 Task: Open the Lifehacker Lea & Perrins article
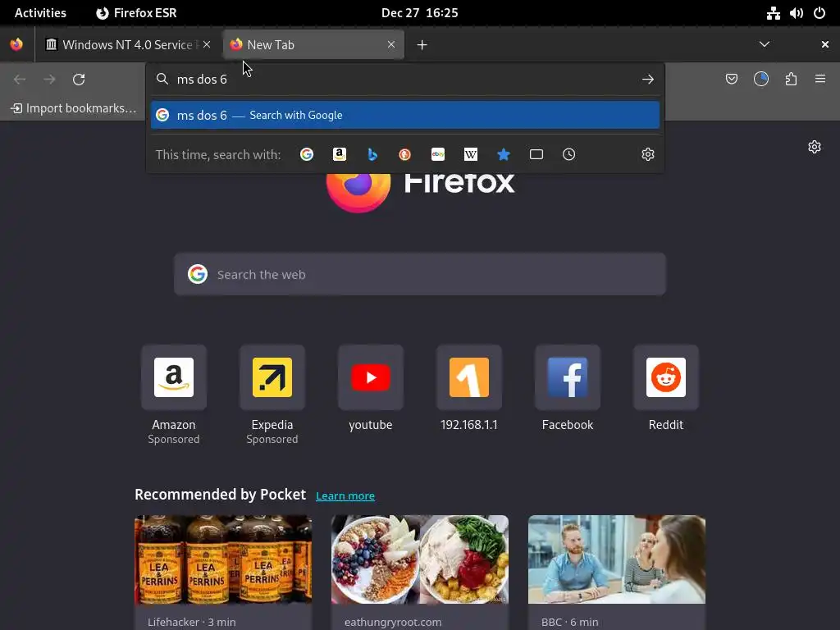pyautogui.click(x=223, y=572)
